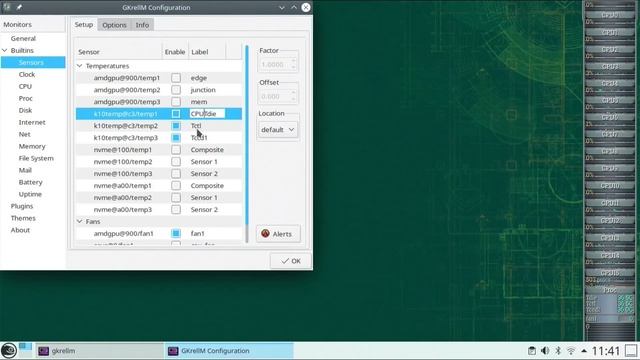Collapse the Temperatures group
The height and width of the screenshot is (360, 640).
(80, 66)
